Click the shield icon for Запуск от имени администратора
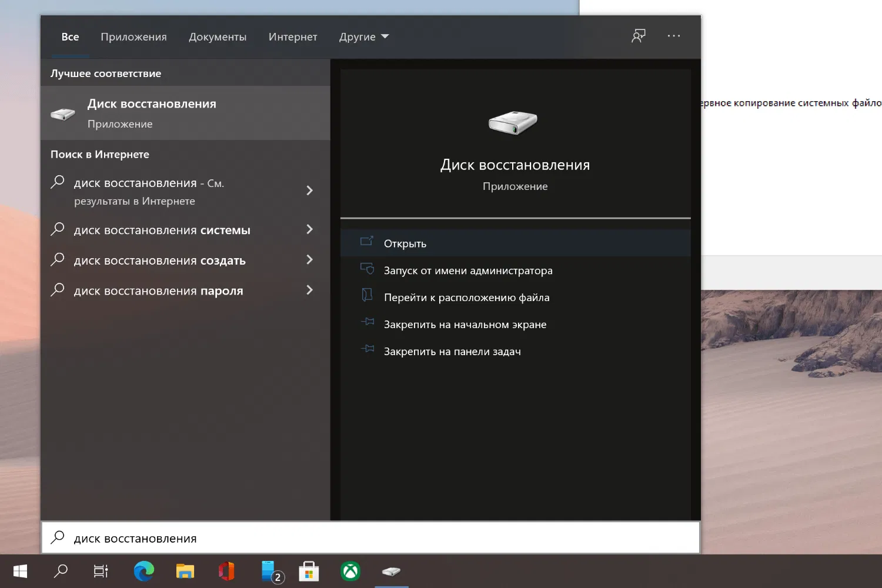The image size is (882, 588). pyautogui.click(x=367, y=269)
